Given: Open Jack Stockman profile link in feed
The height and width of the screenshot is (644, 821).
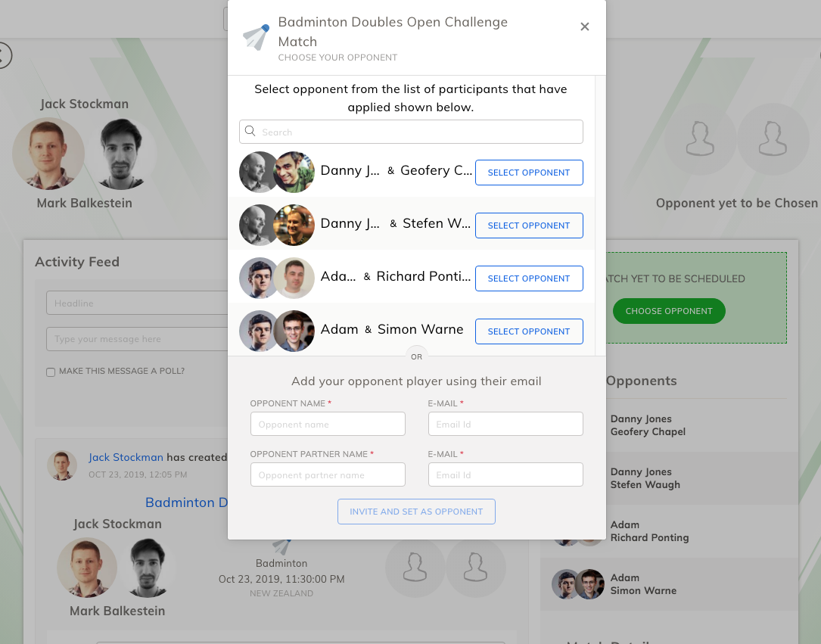Looking at the screenshot, I should 126,457.
